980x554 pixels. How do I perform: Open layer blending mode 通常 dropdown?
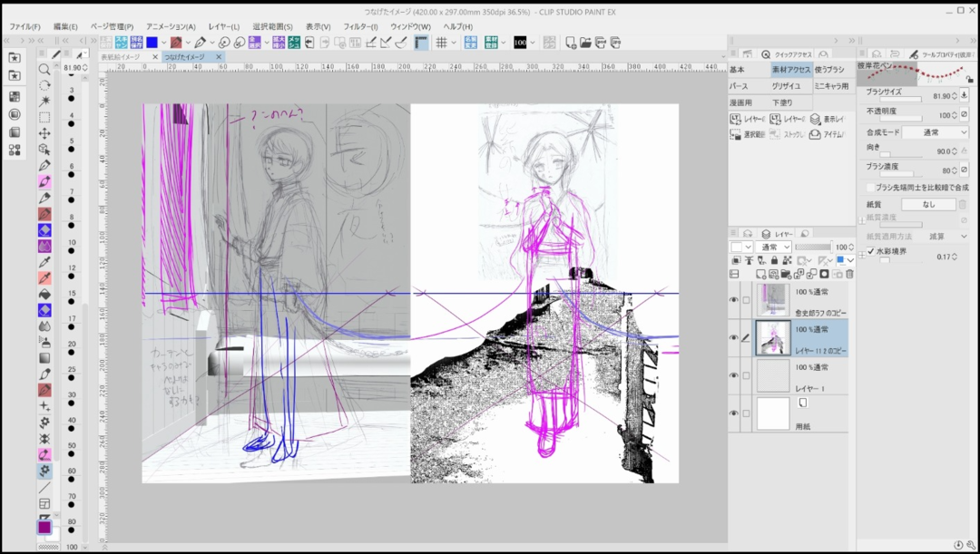coord(774,247)
